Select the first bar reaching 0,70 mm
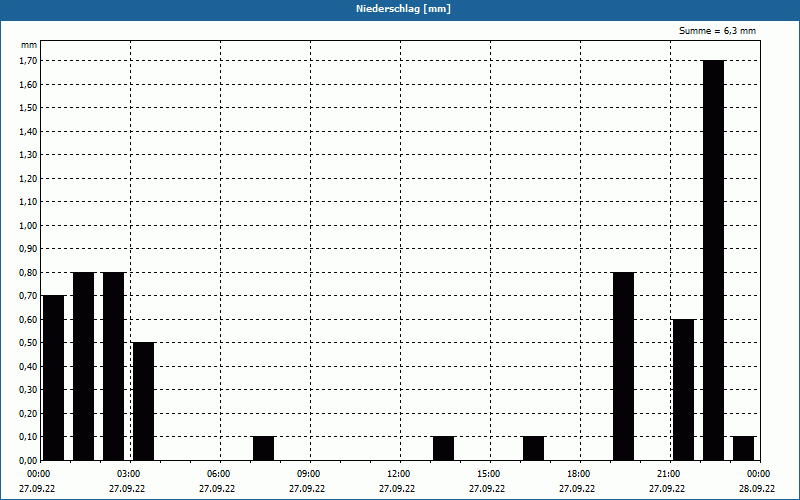This screenshot has height=500, width=800. 54,378
